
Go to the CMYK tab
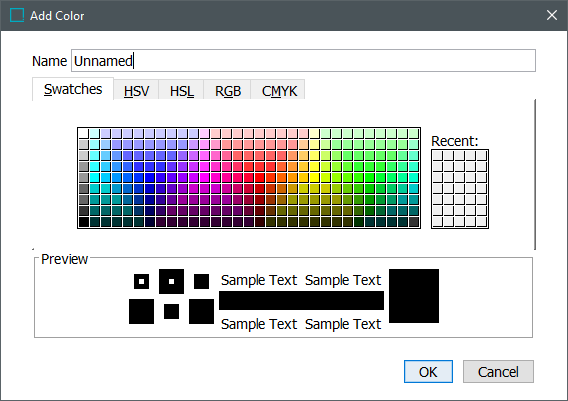pyautogui.click(x=278, y=91)
